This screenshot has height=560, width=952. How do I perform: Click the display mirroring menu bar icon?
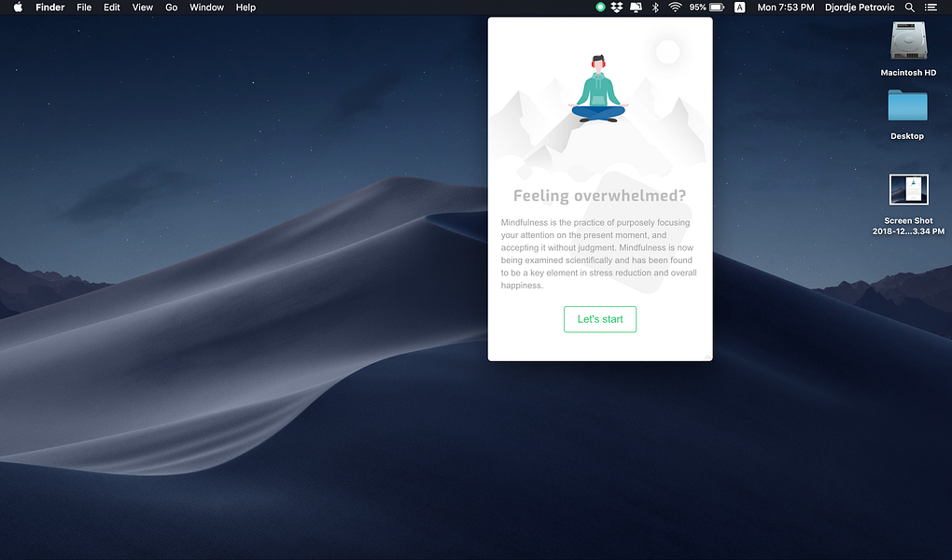point(636,7)
